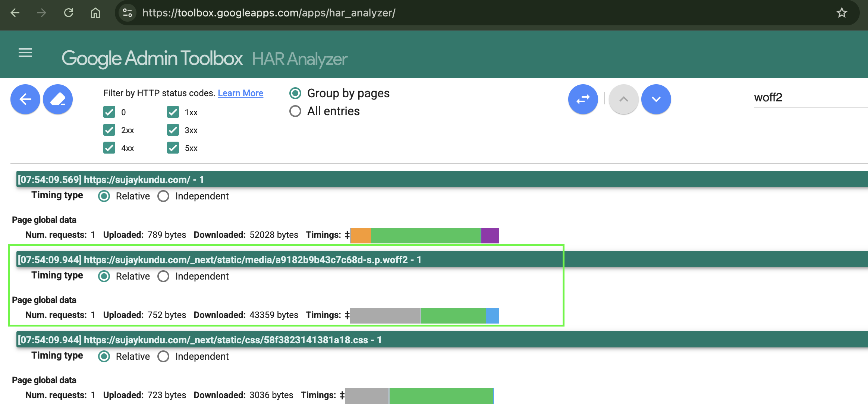Click gray segment of woff2 timing bar
The height and width of the screenshot is (416, 868).
point(385,315)
